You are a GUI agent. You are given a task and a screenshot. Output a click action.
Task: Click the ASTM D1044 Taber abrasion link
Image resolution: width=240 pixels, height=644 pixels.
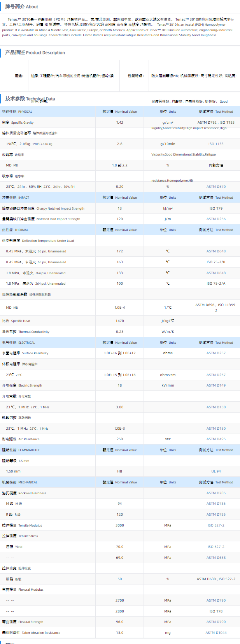[x=216, y=633]
